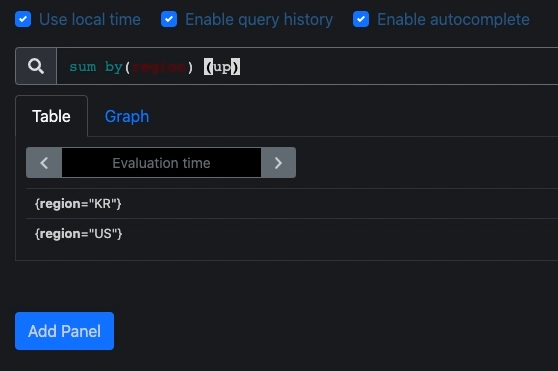The height and width of the screenshot is (371, 558).
Task: Step evaluation time backward with left chevron
Action: [44, 163]
